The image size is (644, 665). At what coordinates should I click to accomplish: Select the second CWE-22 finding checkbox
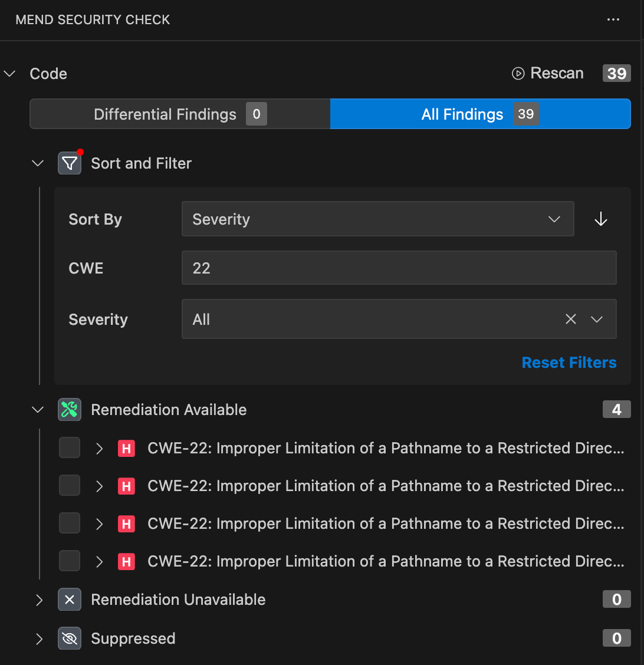pyautogui.click(x=70, y=486)
